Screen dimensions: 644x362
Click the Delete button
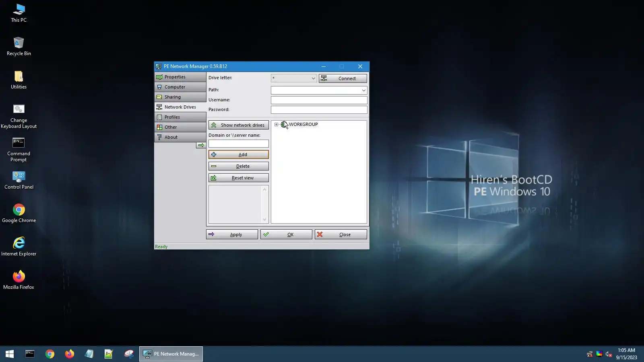[x=238, y=166]
